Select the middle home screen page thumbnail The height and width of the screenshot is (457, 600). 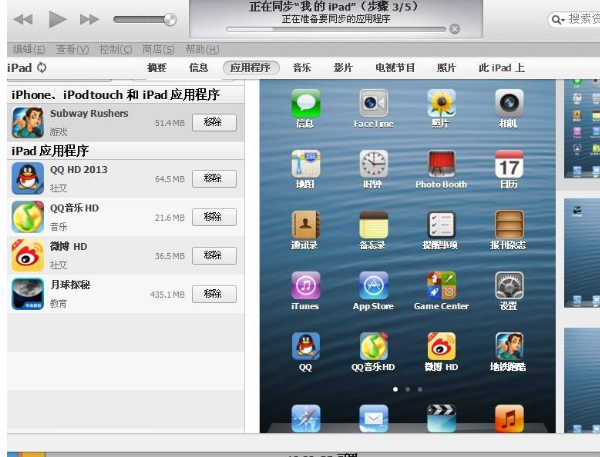click(582, 253)
